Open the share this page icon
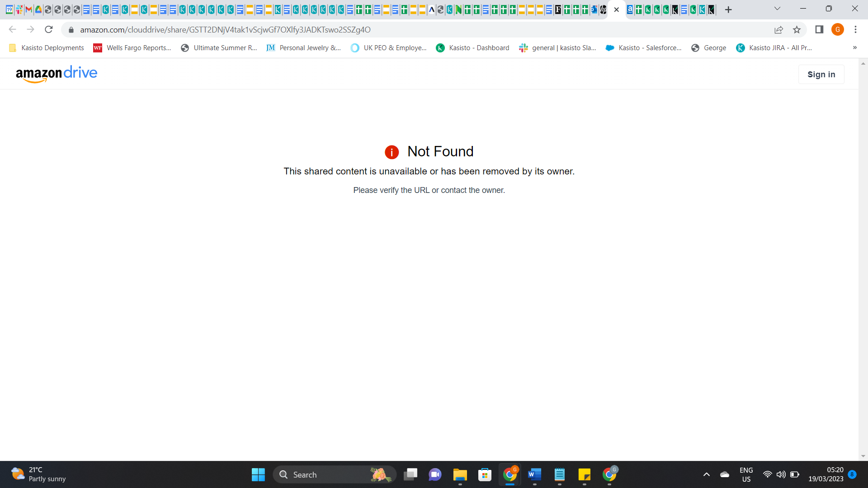The image size is (868, 488). (x=778, y=30)
